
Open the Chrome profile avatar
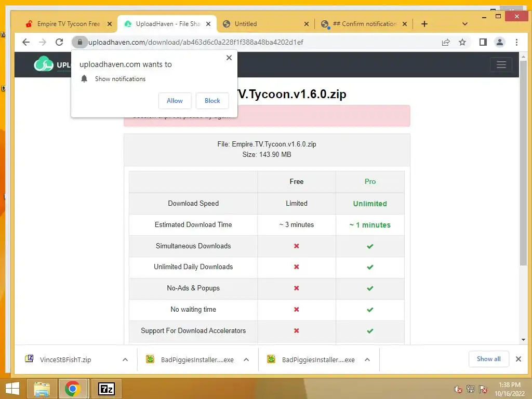point(499,42)
